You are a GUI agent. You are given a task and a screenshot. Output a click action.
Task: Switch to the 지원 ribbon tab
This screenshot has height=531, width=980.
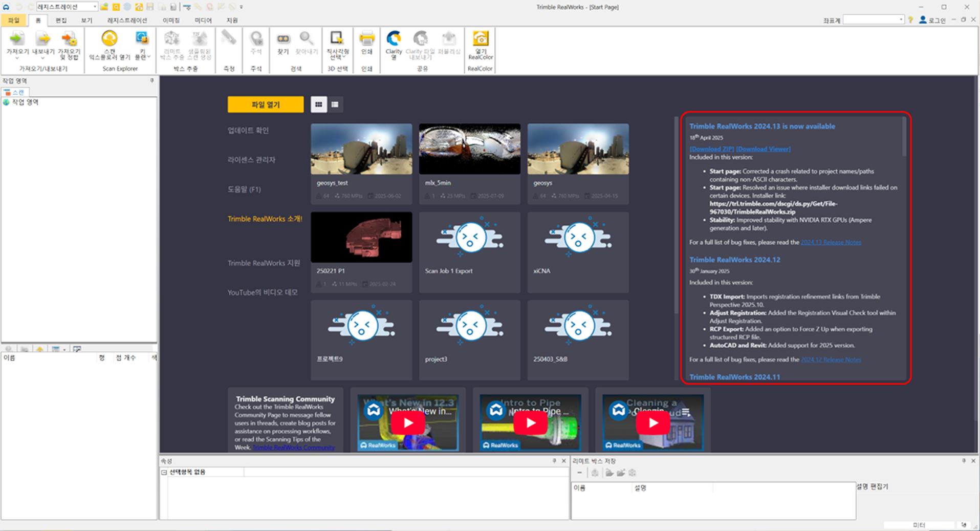[232, 20]
